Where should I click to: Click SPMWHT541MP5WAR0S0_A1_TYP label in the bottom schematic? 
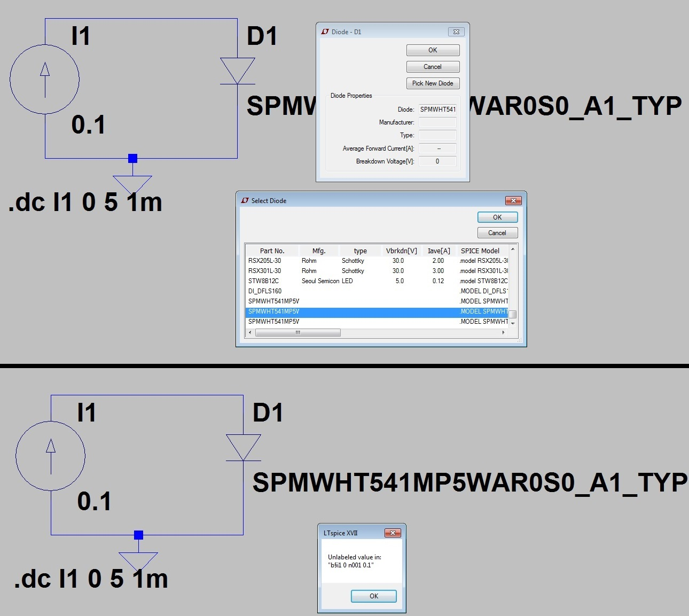coord(470,483)
